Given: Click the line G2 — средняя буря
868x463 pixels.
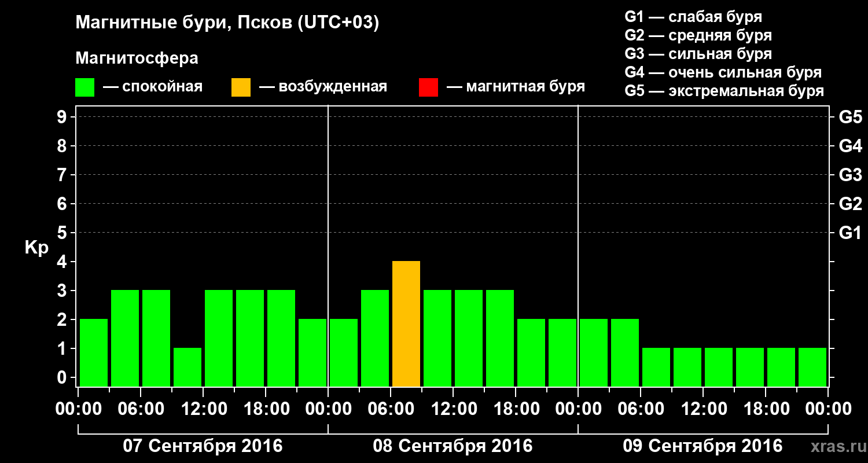Looking at the screenshot, I should point(698,35).
